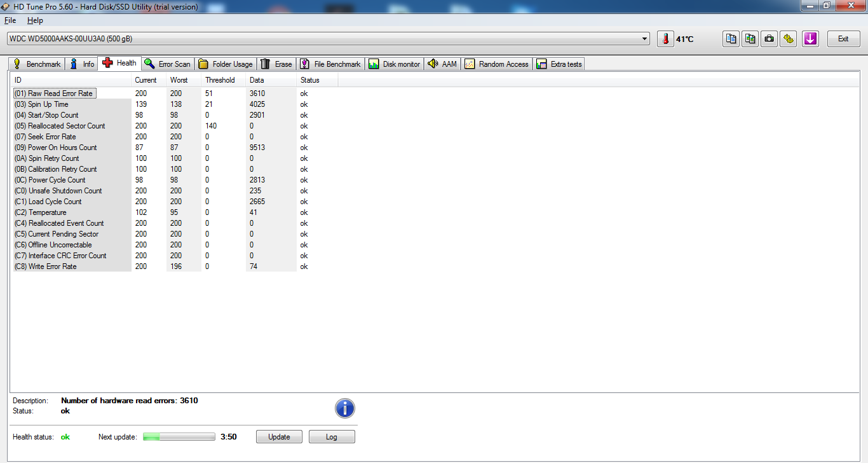Click the Next update progress bar
The height and width of the screenshot is (463, 868).
pos(179,437)
